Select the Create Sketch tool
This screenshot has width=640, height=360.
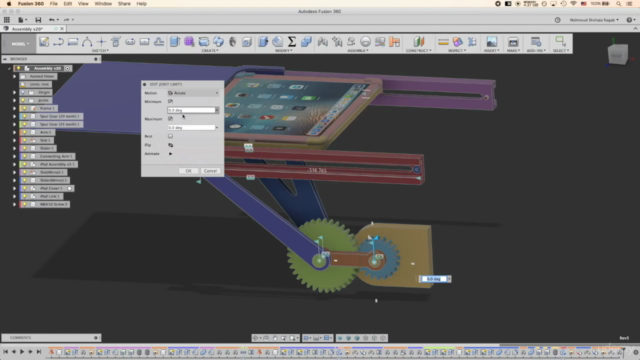click(x=44, y=42)
